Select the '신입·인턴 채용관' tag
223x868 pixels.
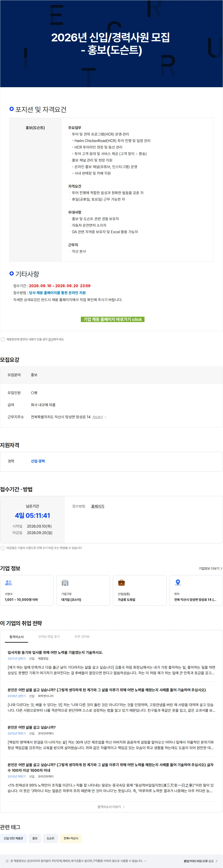coord(13,838)
